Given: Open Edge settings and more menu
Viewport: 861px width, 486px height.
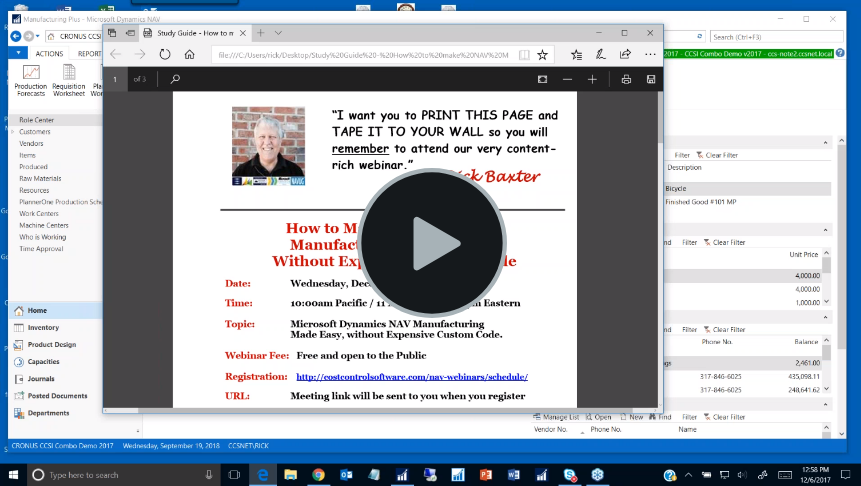Looking at the screenshot, I should point(650,54).
